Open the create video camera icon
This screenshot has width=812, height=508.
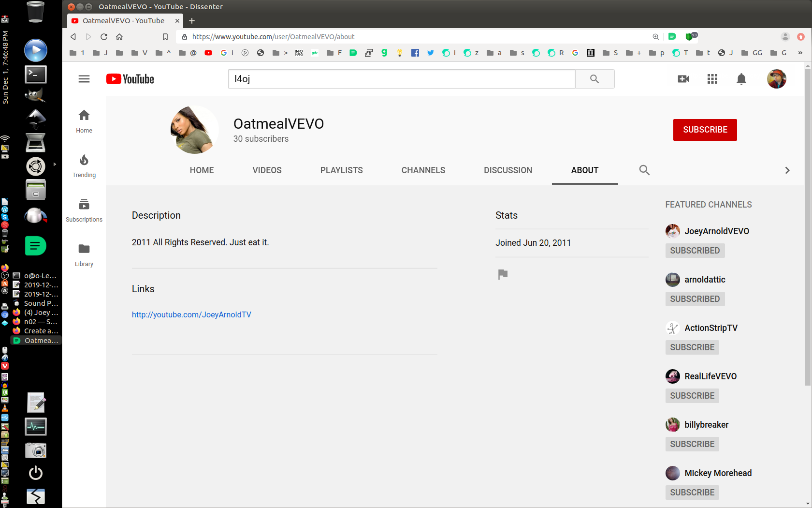click(x=683, y=79)
